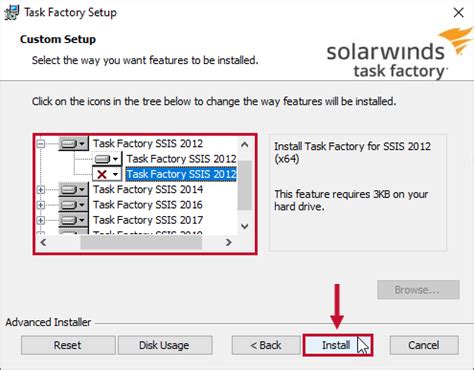The image size is (474, 370).
Task: Open install-state dropdown for SSIS 2014
Action: coord(73,190)
